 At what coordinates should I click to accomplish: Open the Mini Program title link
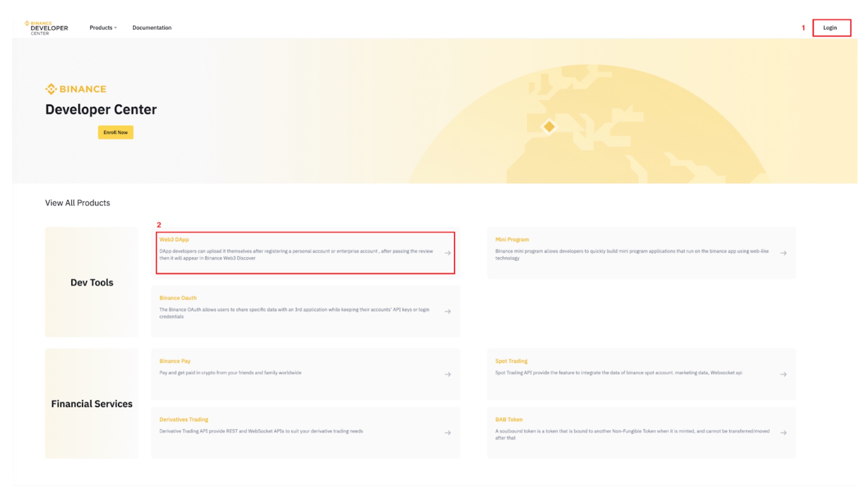tap(512, 240)
